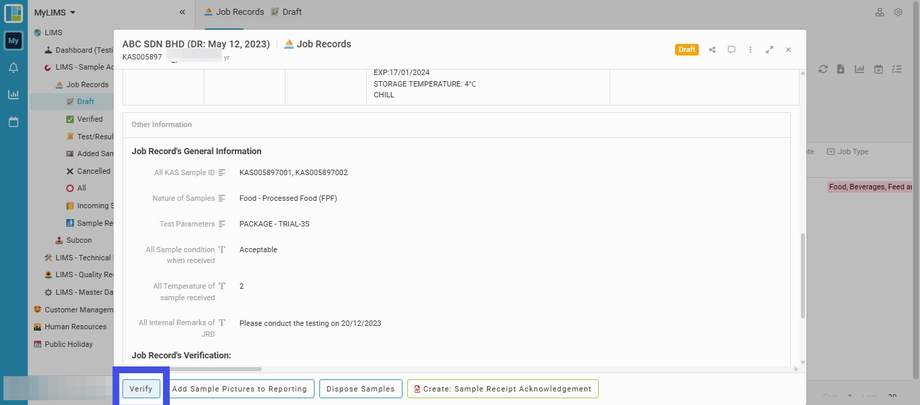Click text icon beside All Sample condition
Screen dimensions: 920x405
[222, 249]
